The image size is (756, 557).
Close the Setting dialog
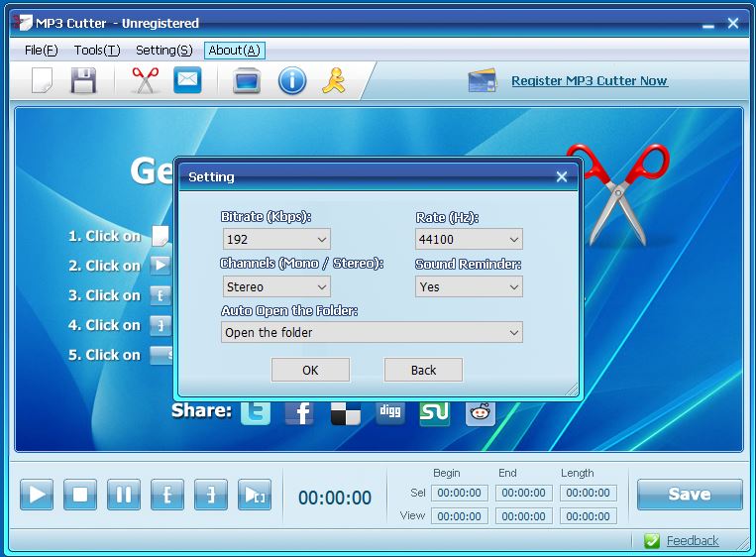tap(561, 176)
